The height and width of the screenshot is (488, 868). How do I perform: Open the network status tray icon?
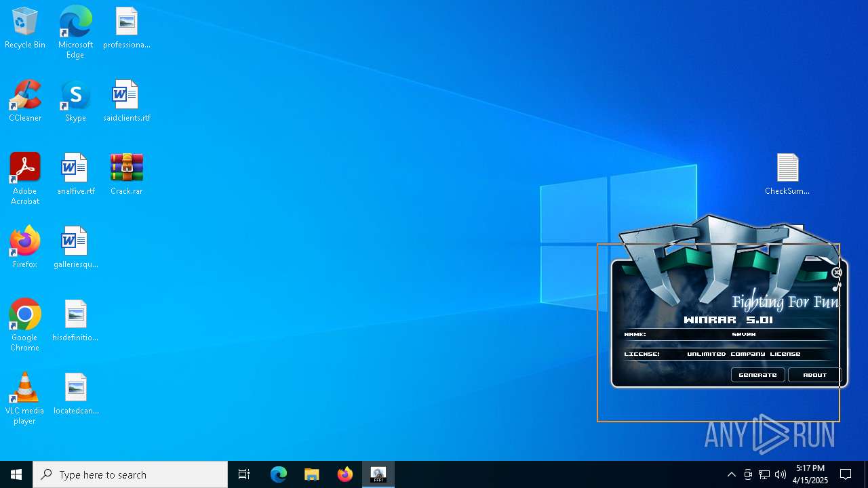[764, 474]
